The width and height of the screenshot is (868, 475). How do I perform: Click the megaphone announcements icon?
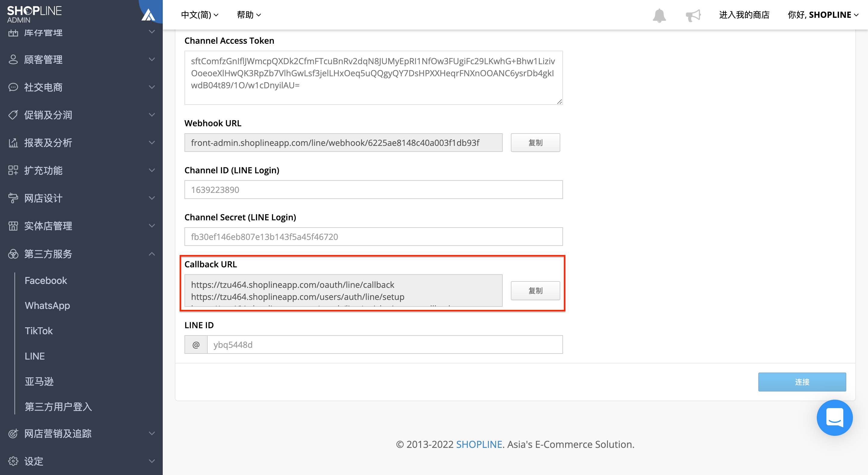[x=693, y=15]
